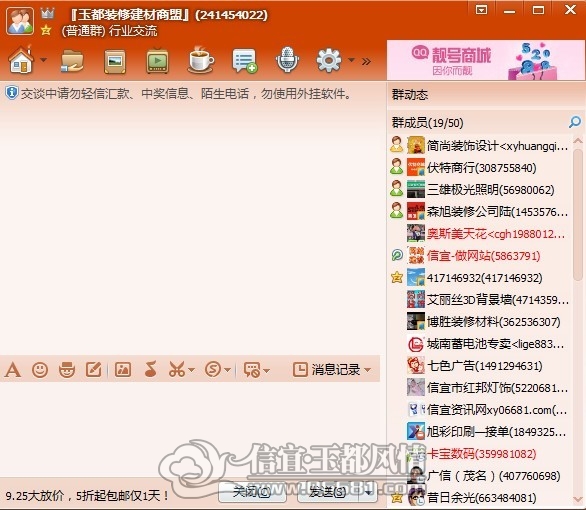
Task: Expand the send button options arrow
Action: click(368, 492)
